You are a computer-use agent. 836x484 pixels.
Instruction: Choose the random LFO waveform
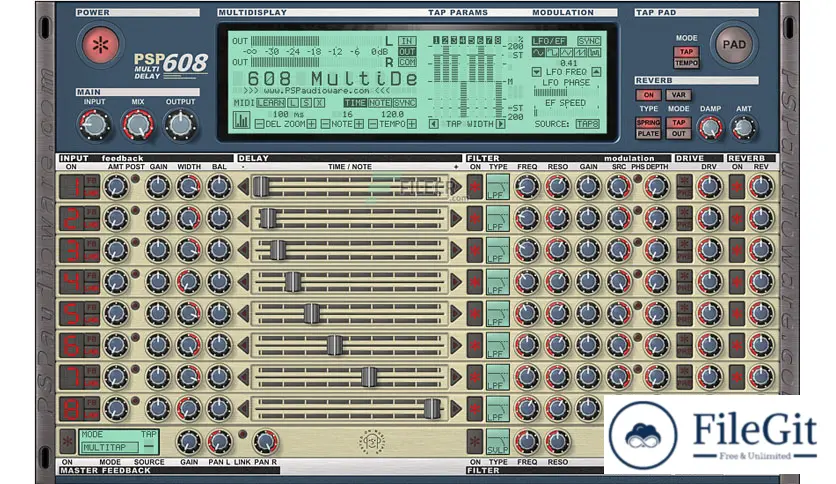pyautogui.click(x=594, y=53)
